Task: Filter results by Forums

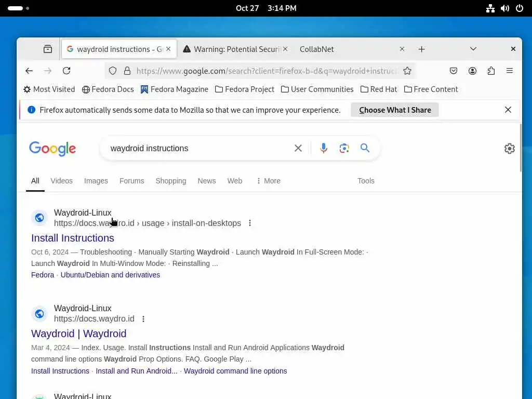Action: click(131, 181)
